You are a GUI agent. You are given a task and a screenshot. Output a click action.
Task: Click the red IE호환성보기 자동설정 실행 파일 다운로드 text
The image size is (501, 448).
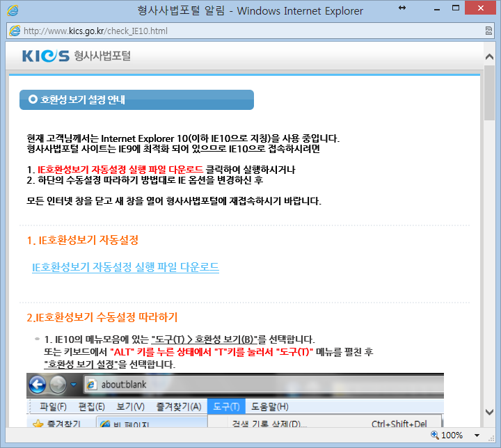(120, 169)
